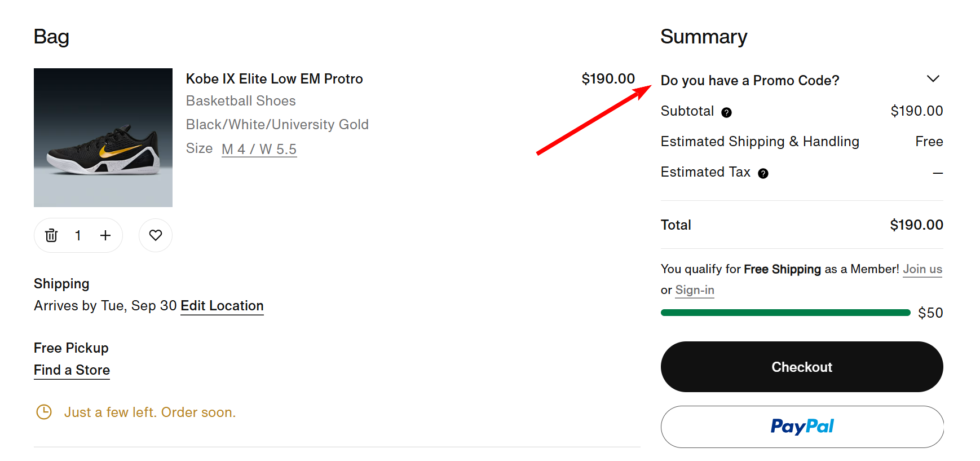This screenshot has width=980, height=461.
Task: Increase quantity with the plus icon
Action: (105, 235)
